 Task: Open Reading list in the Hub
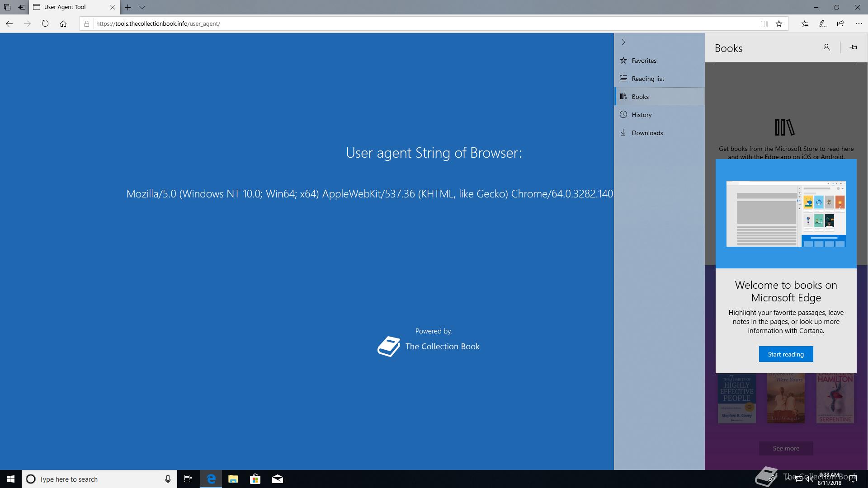659,79
